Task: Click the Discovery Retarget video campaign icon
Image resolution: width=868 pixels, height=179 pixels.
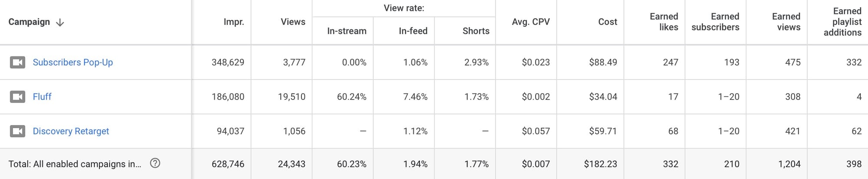Action: pos(17,131)
